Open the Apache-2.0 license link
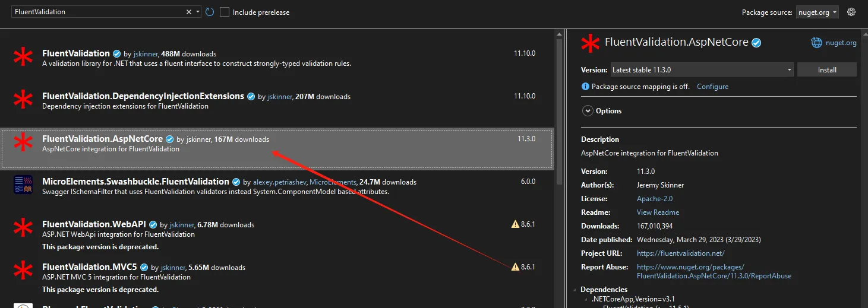The width and height of the screenshot is (868, 308). [x=655, y=199]
